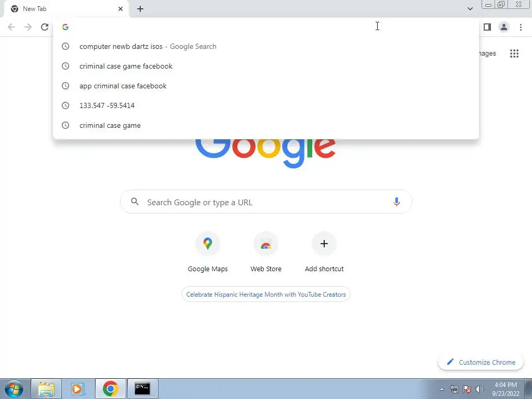Show hidden system tray icons
This screenshot has width=532, height=399.
[442, 389]
